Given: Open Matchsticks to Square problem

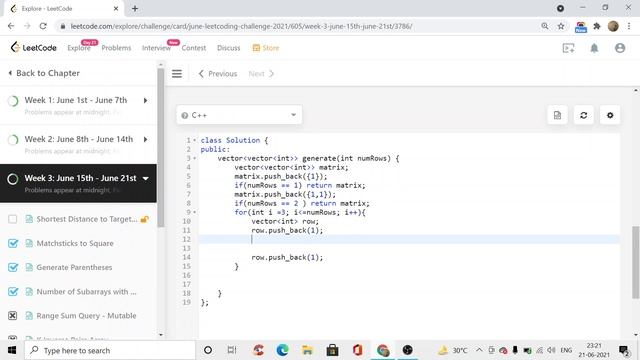Looking at the screenshot, I should click(75, 243).
